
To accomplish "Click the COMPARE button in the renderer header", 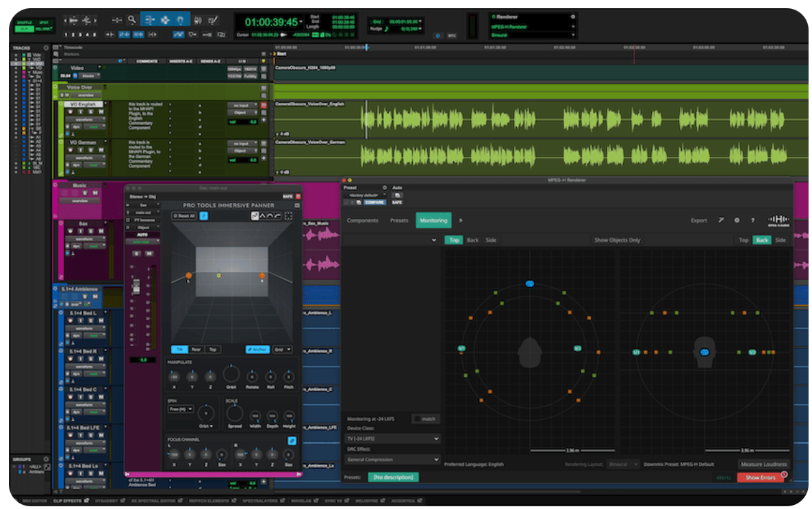I will coord(375,203).
